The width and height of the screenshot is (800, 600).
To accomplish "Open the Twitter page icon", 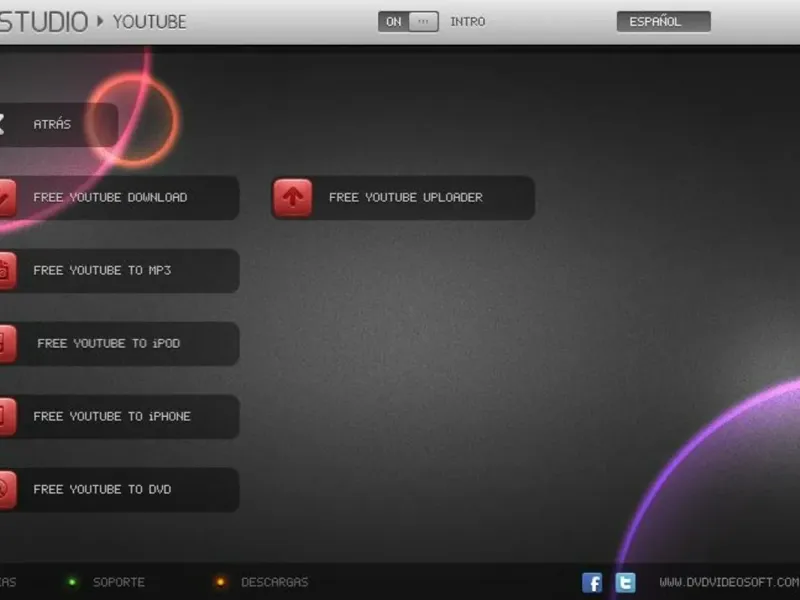I will [x=626, y=582].
